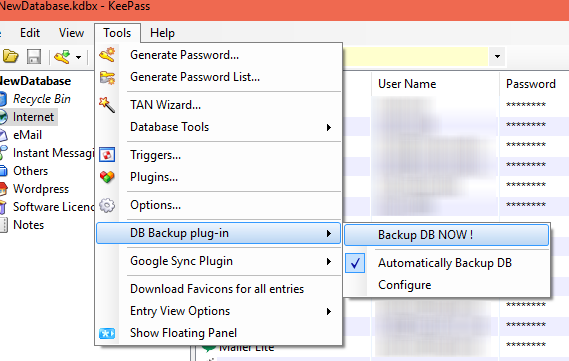
Task: Click the Generate Password key icon
Action: coord(107,55)
